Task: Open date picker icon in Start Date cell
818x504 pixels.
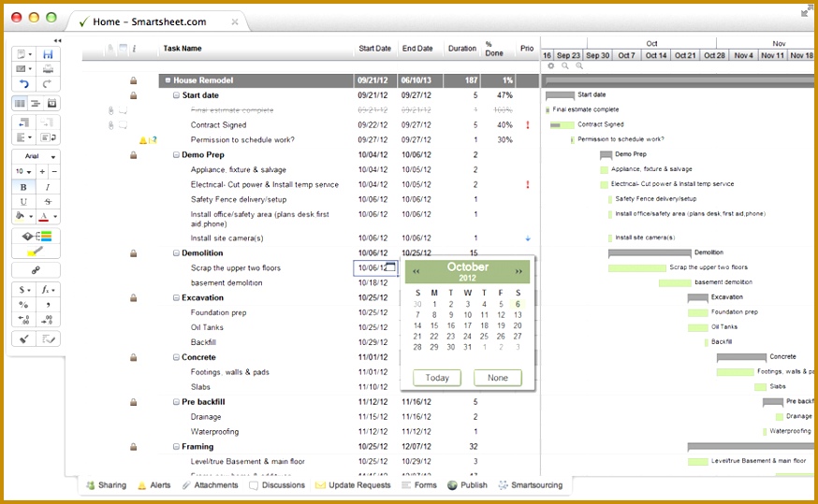Action: pos(390,267)
